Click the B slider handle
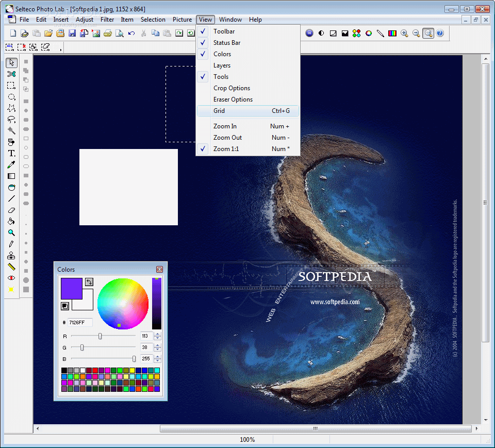495x448 pixels. pos(134,359)
